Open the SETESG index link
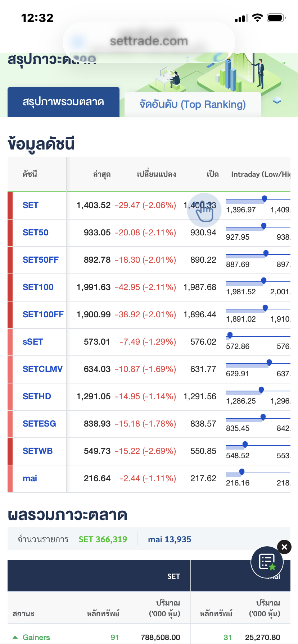298x644 pixels. pyautogui.click(x=39, y=424)
